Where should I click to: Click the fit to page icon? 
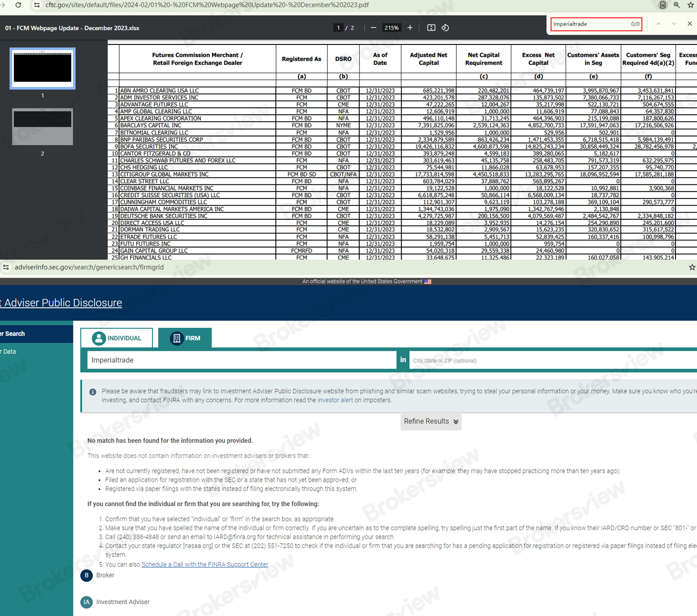[x=431, y=28]
